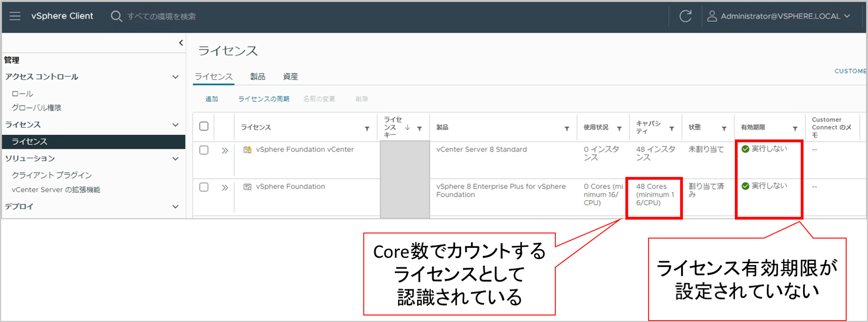Image resolution: width=868 pixels, height=322 pixels.
Task: Filter the キャパシティ column
Action: pos(671,129)
